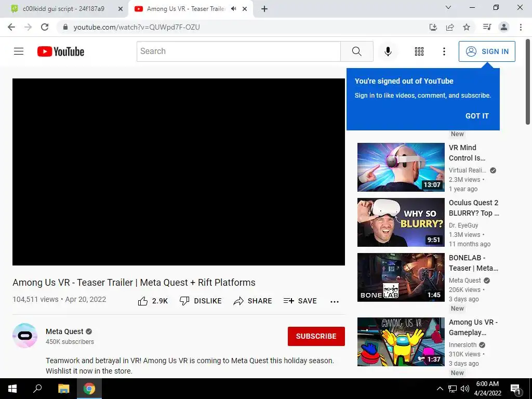Open Chrome's three-dot menu
Viewport: 532px width, 399px height.
(521, 27)
